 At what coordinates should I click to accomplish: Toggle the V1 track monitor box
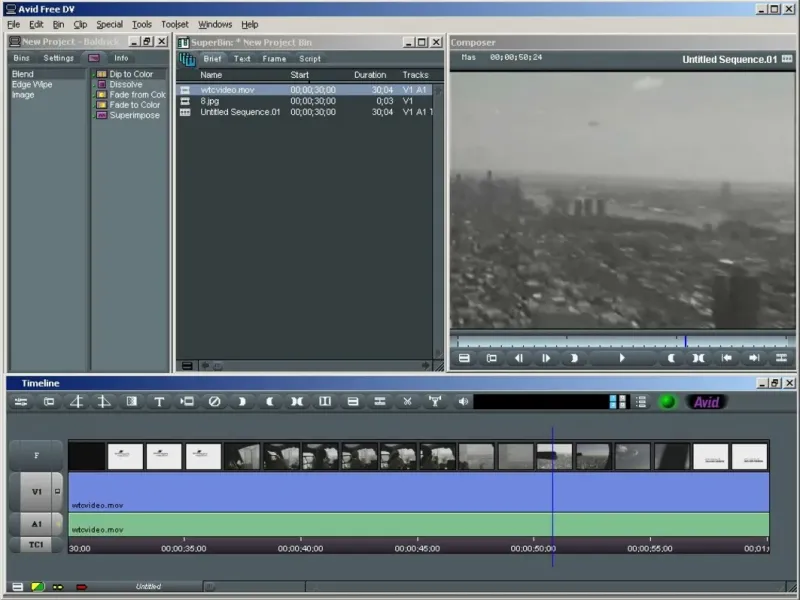[x=58, y=492]
